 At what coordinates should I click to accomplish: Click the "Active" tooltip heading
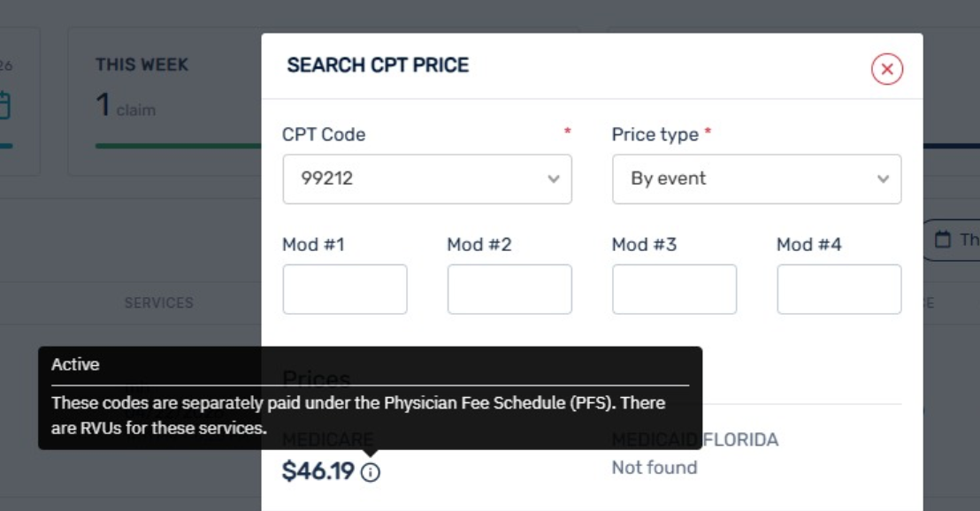[x=75, y=364]
